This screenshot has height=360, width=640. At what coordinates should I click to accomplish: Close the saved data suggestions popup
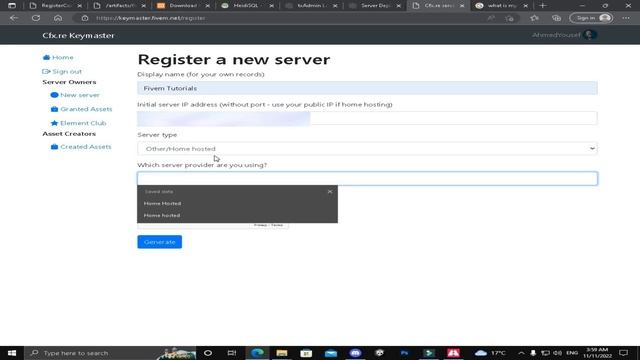pos(330,191)
